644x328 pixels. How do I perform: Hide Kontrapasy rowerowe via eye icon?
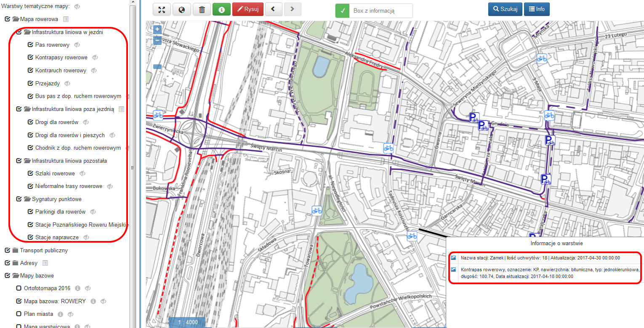[95, 58]
